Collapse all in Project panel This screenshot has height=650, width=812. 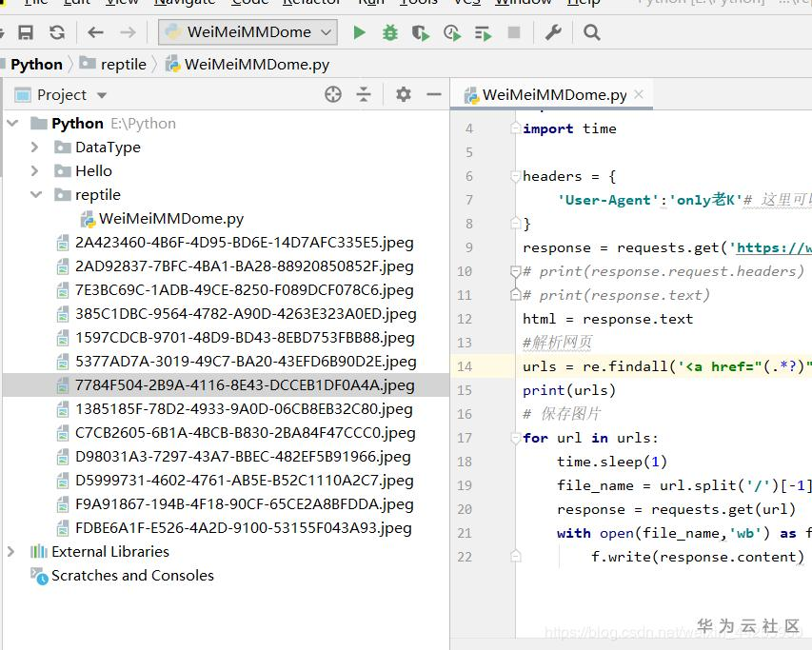[x=364, y=94]
